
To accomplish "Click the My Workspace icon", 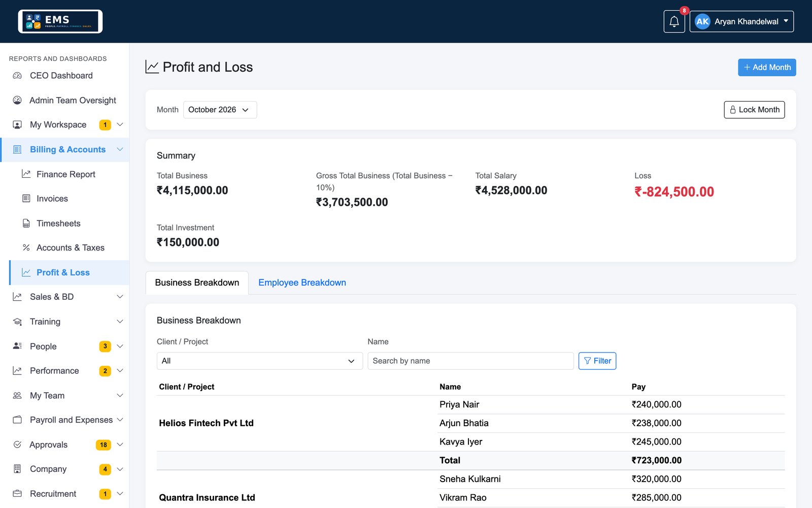I will 17,125.
